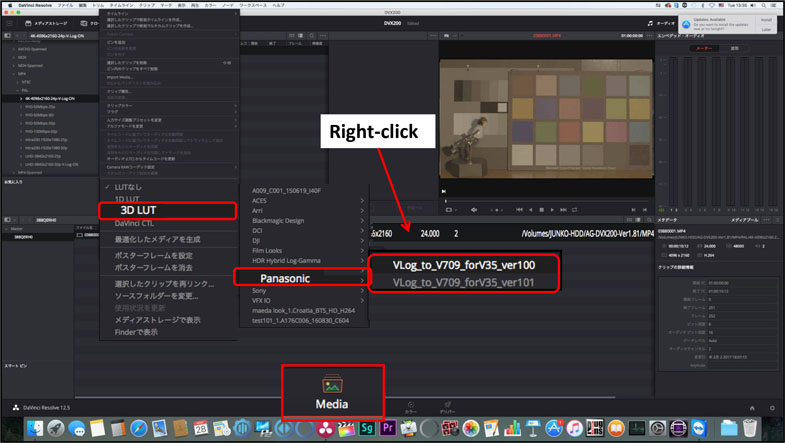The height and width of the screenshot is (443, 785).
Task: Switch to the Deliver page button
Action: click(448, 407)
